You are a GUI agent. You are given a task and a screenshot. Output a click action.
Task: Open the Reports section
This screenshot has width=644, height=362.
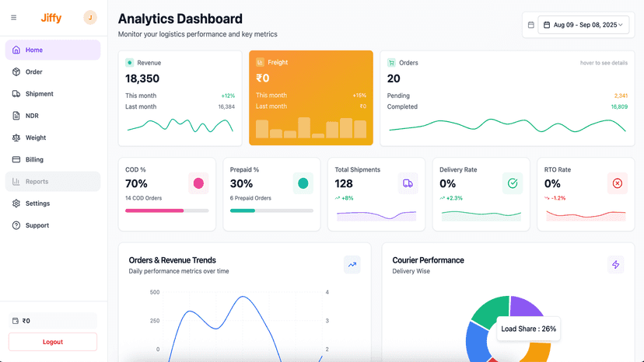click(53, 182)
